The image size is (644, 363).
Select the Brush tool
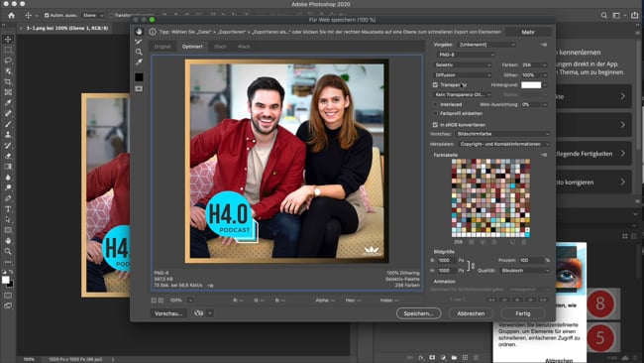8,124
